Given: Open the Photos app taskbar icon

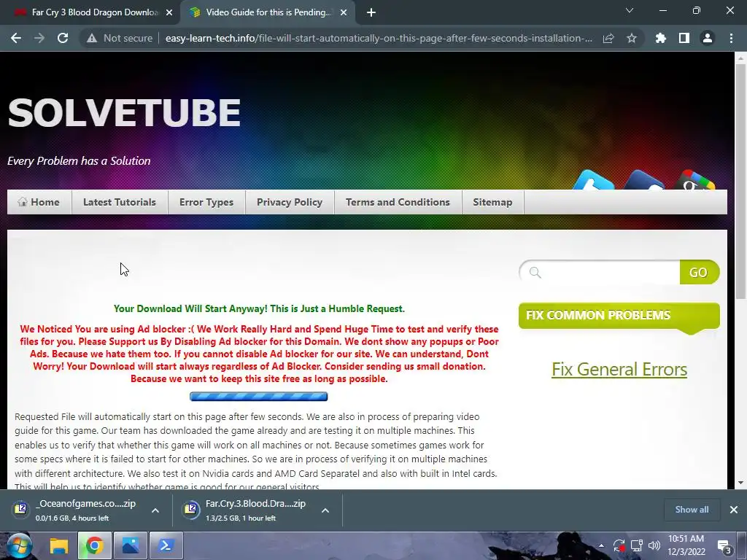Looking at the screenshot, I should pos(130,545).
